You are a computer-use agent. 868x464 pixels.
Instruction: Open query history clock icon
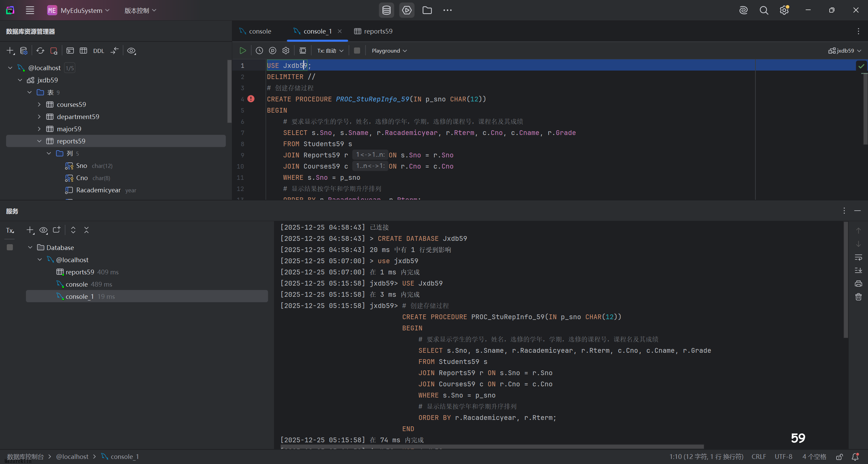259,51
